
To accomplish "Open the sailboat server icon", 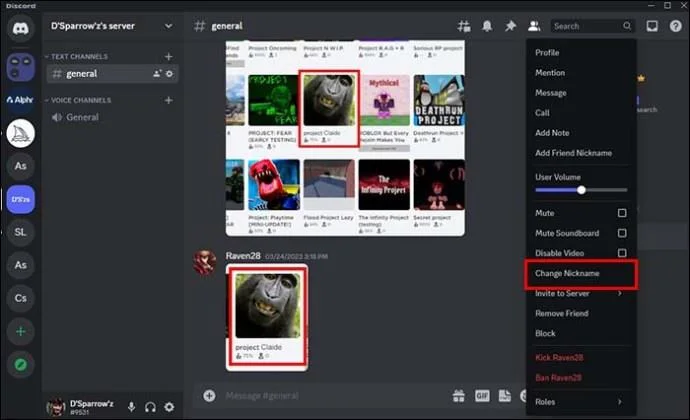I will click(20, 133).
